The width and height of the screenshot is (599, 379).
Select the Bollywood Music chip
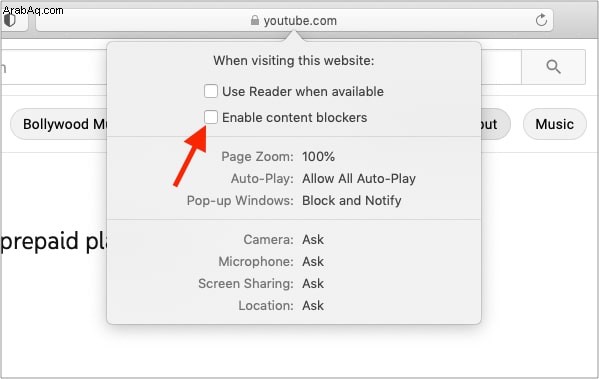point(59,124)
